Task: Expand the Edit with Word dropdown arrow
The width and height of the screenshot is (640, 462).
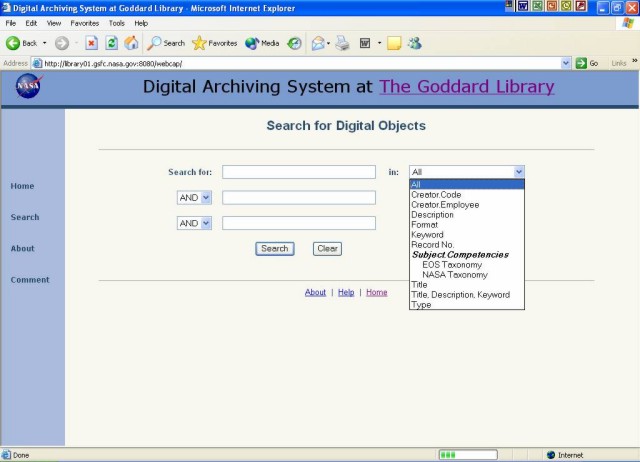Action: pyautogui.click(x=379, y=43)
